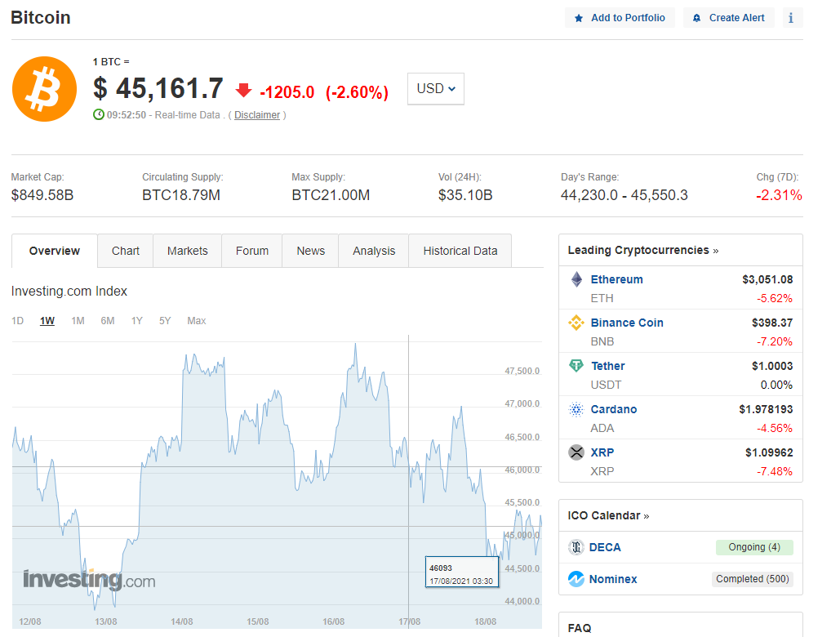Viewport: 840px width, 637px height.
Task: Set chart range to 1D
Action: tap(18, 321)
